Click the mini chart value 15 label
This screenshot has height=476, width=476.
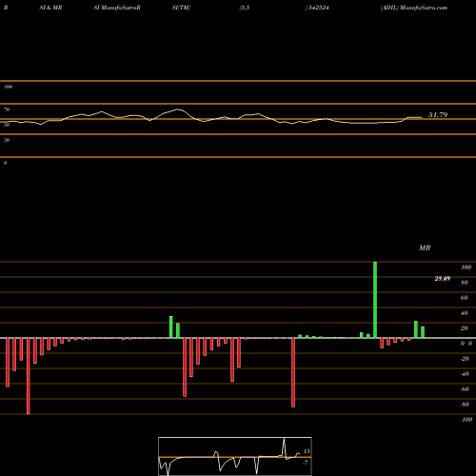click(x=307, y=451)
